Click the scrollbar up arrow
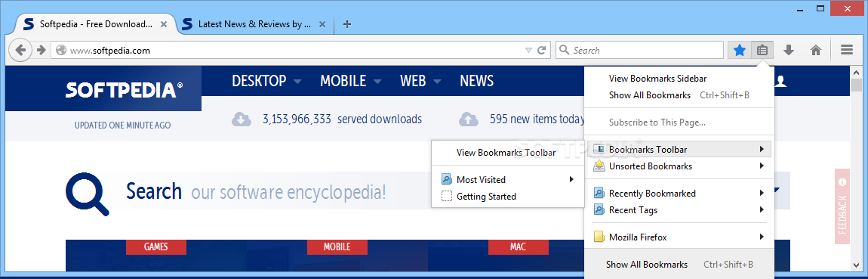Image resolution: width=868 pixels, height=279 pixels. (857, 72)
